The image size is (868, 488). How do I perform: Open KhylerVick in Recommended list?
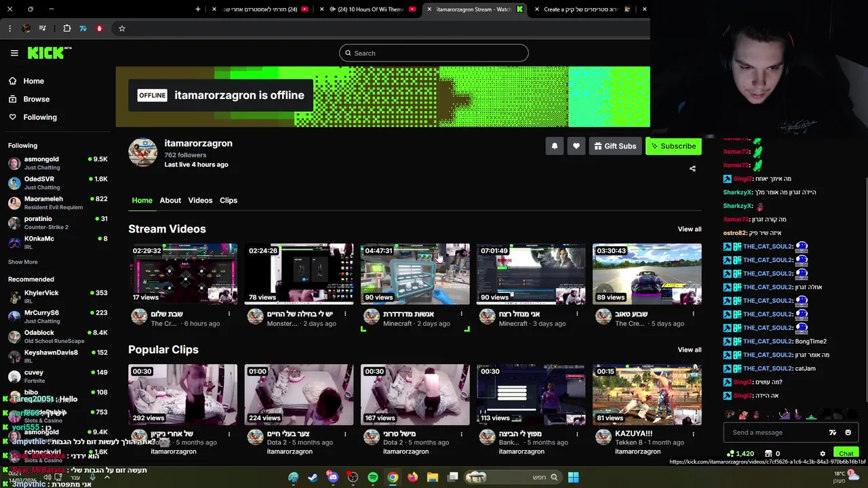click(58, 296)
